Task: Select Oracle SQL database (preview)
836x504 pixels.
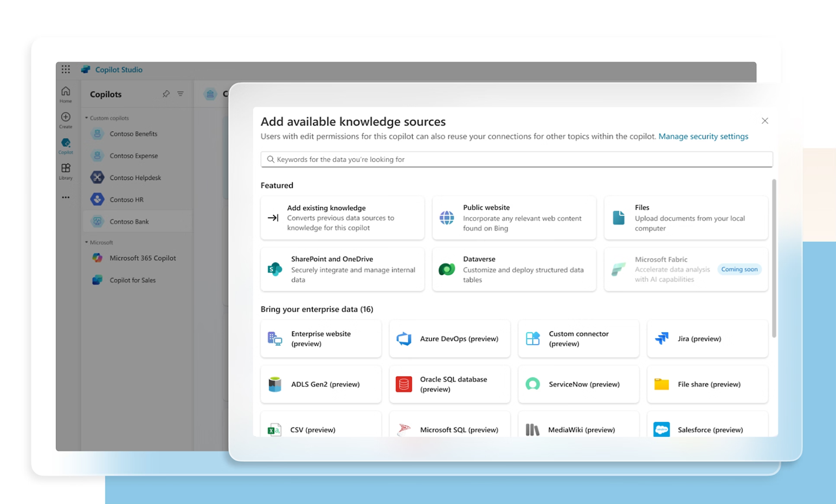Action: point(450,384)
